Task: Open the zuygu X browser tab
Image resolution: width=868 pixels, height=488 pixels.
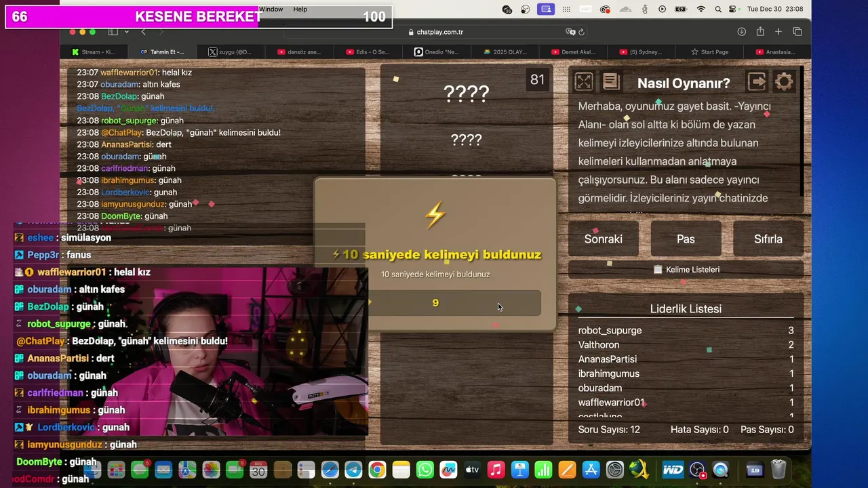Action: pyautogui.click(x=231, y=52)
